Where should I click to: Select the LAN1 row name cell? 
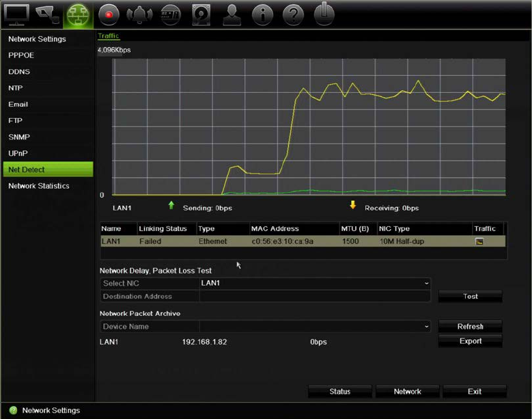point(111,241)
